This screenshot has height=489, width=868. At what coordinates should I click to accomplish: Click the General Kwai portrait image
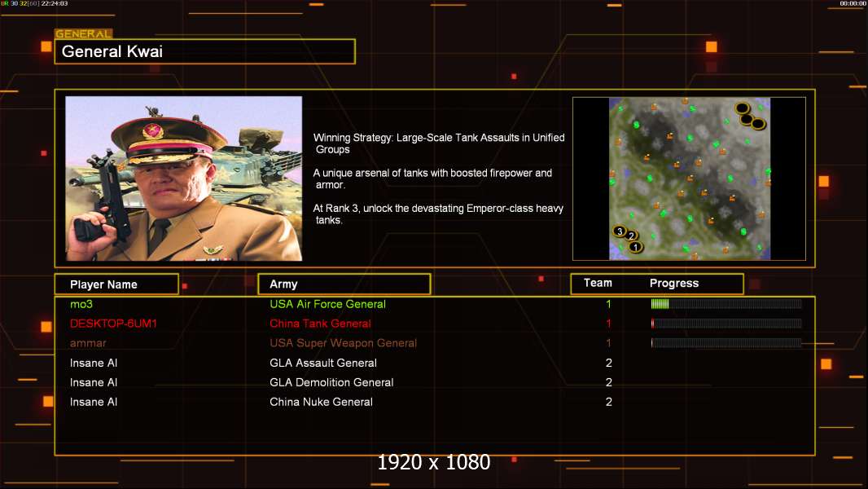(184, 178)
